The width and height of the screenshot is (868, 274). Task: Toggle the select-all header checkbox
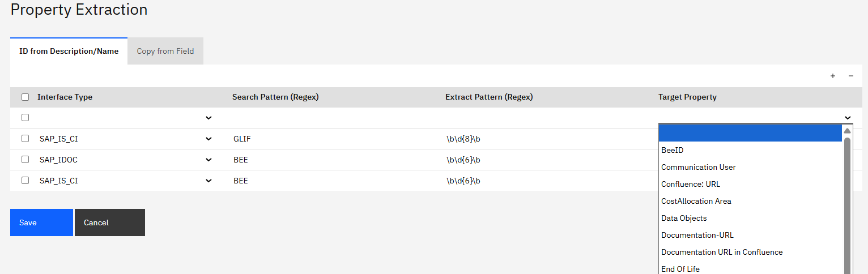[x=25, y=97]
